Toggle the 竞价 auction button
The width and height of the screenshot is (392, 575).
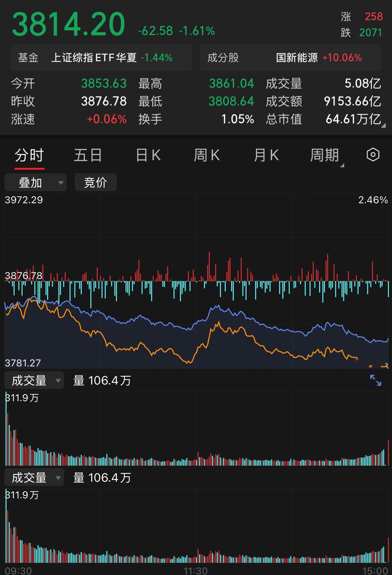(96, 182)
